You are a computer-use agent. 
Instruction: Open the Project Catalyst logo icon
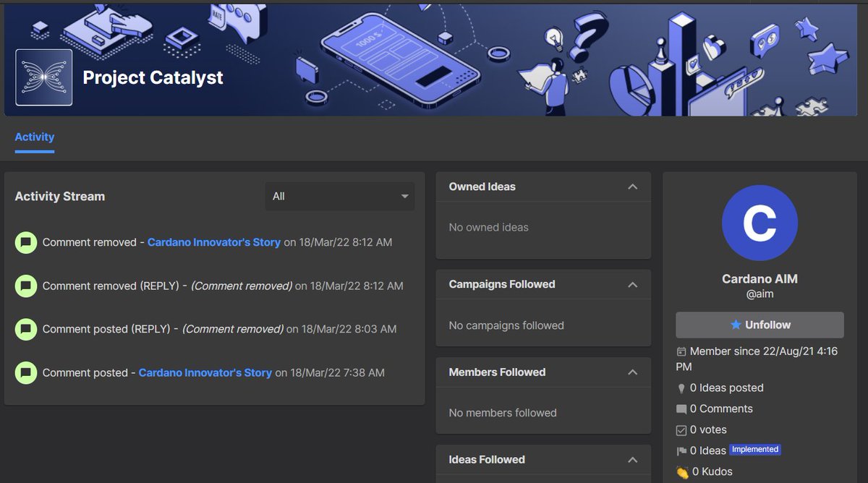(x=43, y=77)
